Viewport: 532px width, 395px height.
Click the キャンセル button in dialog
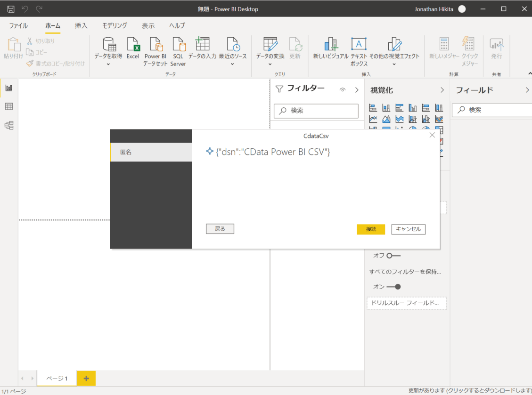point(409,229)
